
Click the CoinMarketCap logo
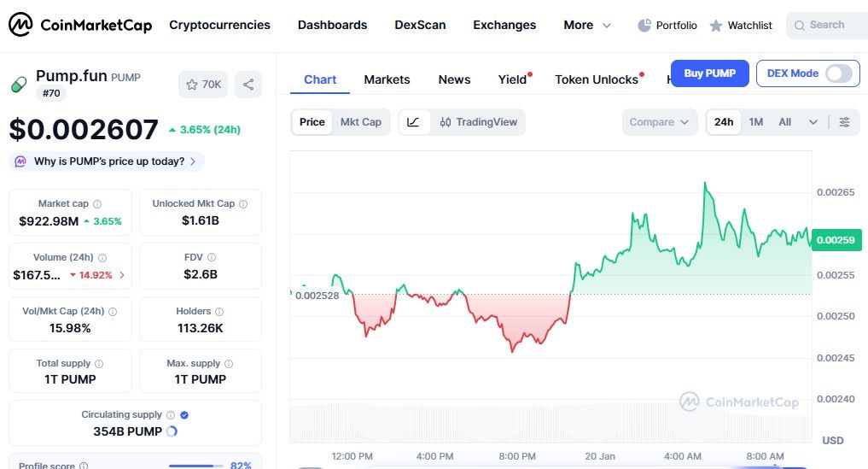click(x=80, y=25)
